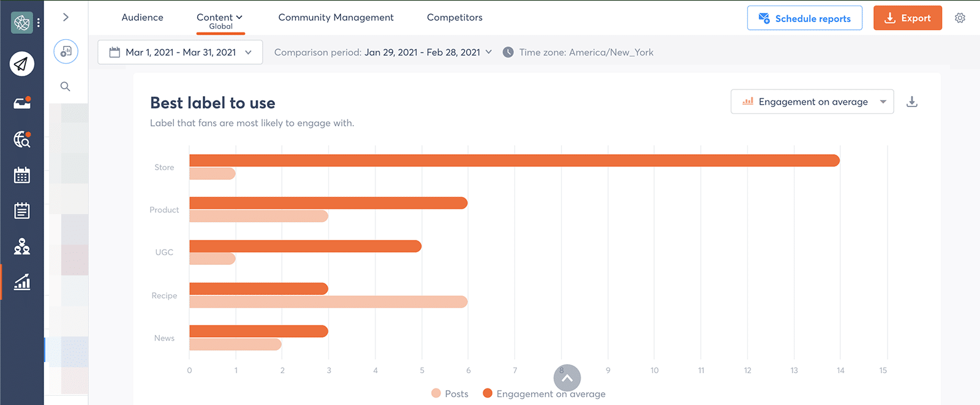The image size is (980, 405).
Task: Open the paper plane publish icon
Action: coord(22,64)
